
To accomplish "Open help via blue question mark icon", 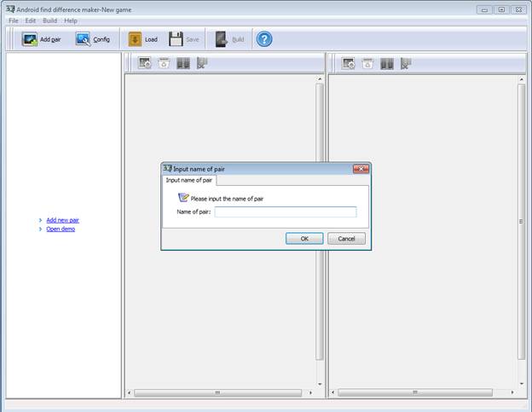I will coord(264,39).
